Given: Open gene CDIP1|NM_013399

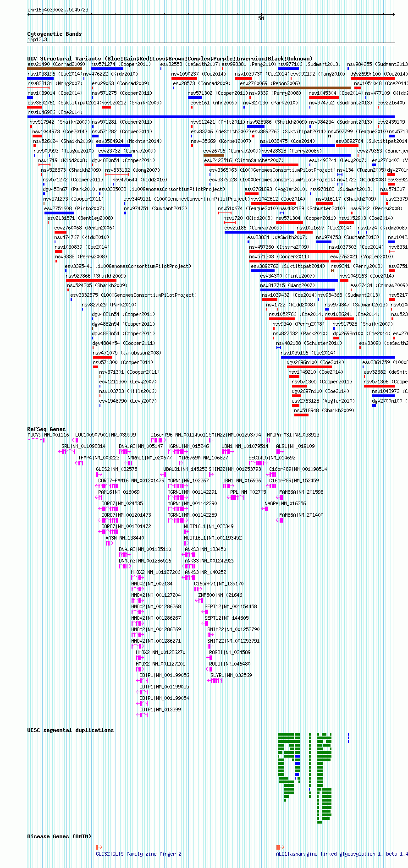Looking at the screenshot, I should pyautogui.click(x=160, y=710).
